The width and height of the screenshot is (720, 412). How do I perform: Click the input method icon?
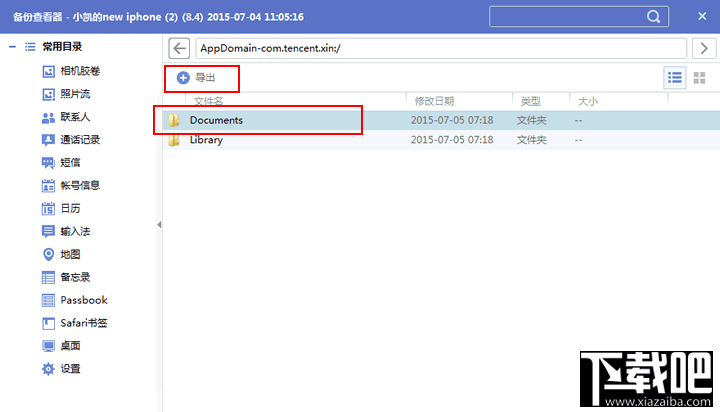coord(48,231)
